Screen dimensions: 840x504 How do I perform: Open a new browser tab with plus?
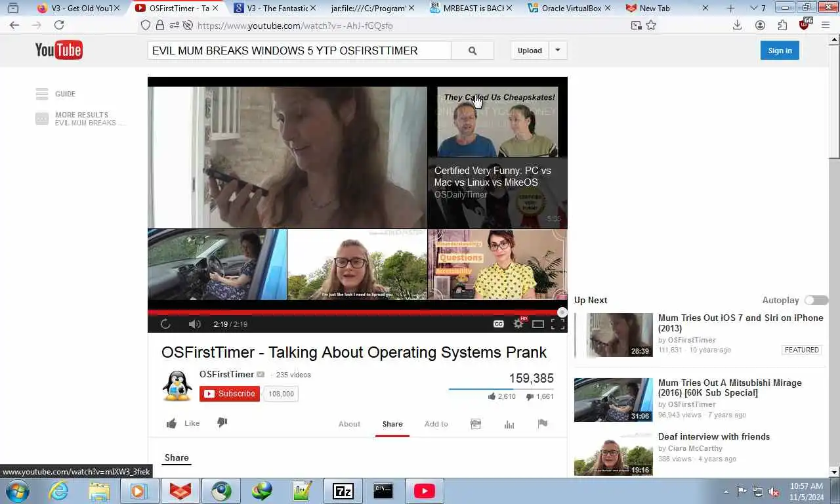[x=731, y=8]
